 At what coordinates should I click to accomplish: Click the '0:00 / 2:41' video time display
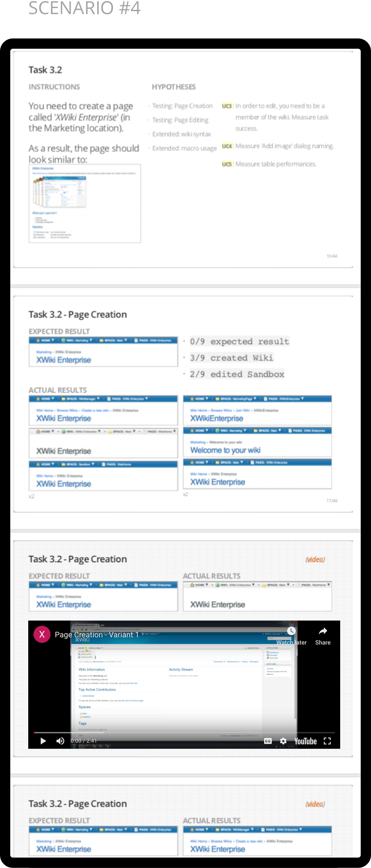(x=84, y=741)
